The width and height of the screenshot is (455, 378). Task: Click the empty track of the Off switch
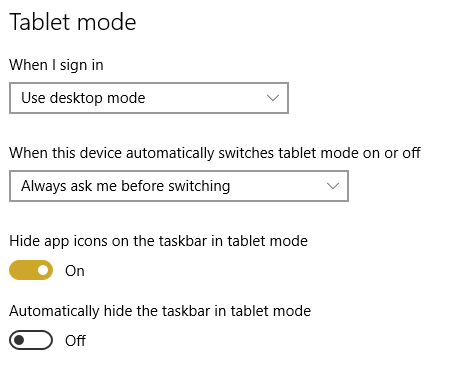[37, 340]
